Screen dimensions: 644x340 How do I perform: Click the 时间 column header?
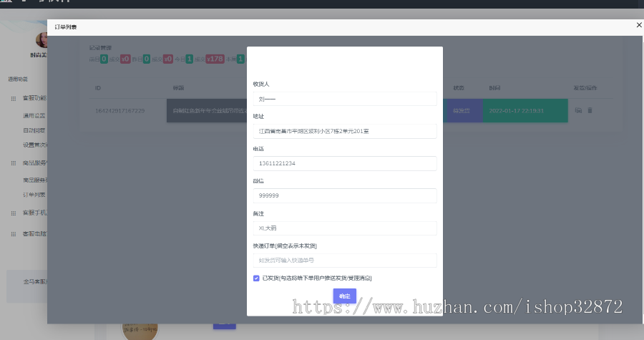point(494,88)
